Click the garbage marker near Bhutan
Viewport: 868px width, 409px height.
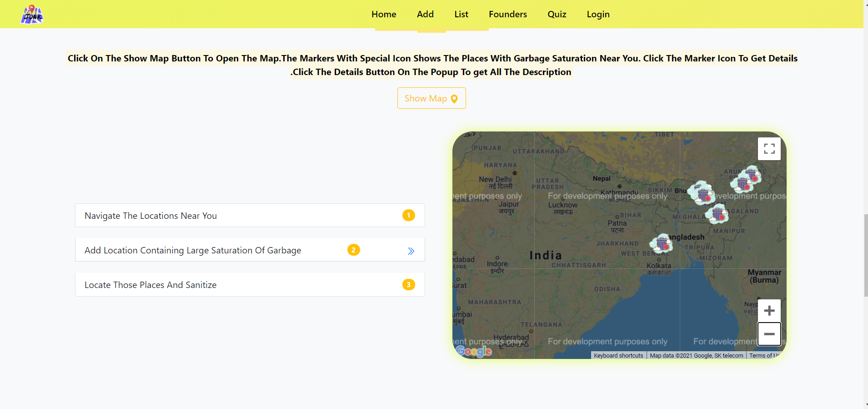click(702, 193)
